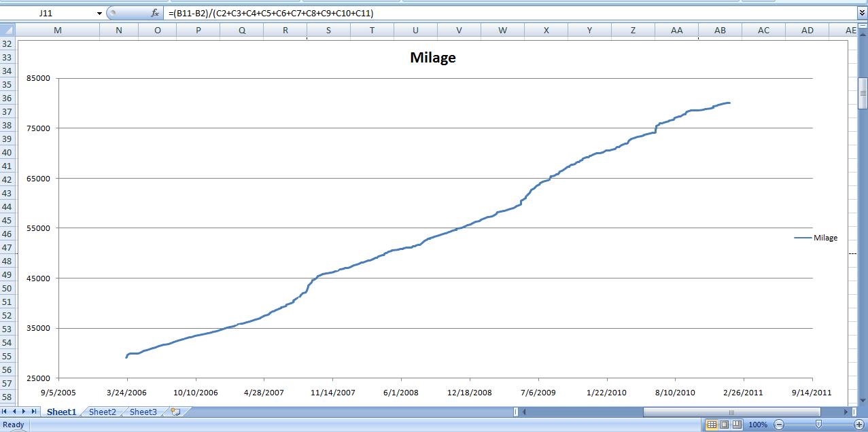Select column S header
Screen dimensions: 868x432
click(329, 30)
